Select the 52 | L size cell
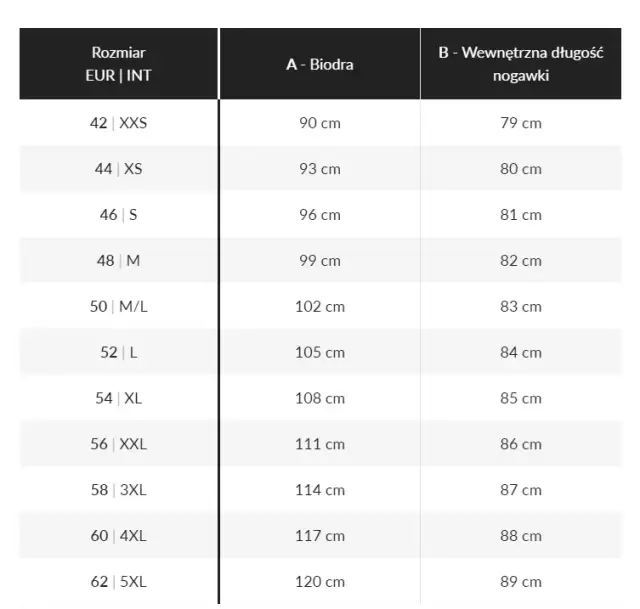This screenshot has height=609, width=640. pyautogui.click(x=118, y=352)
